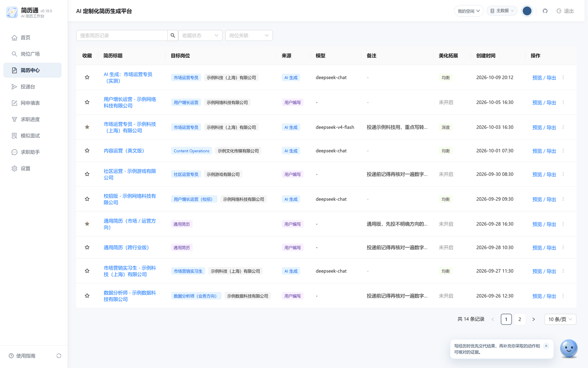
Task: Click the 简历通 app logo
Action: point(12,12)
